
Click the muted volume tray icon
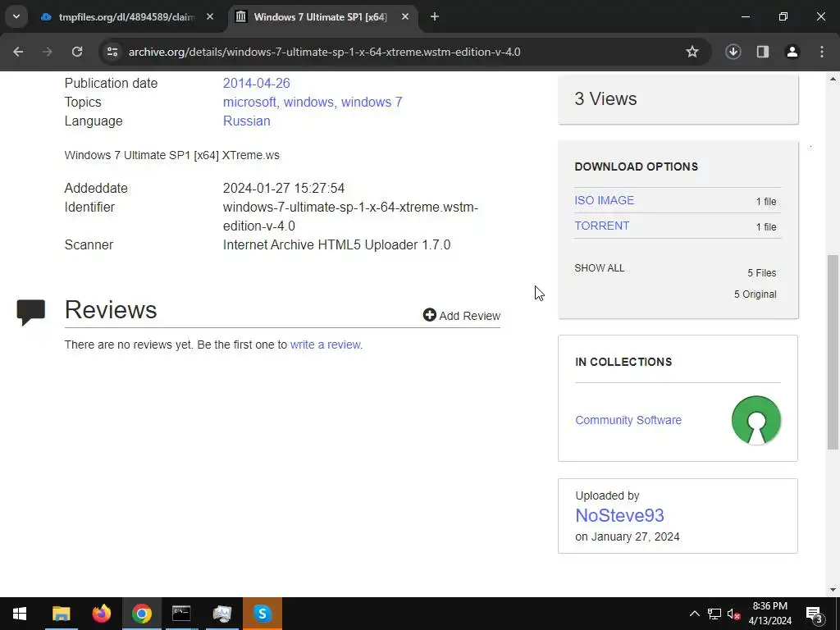pyautogui.click(x=733, y=614)
